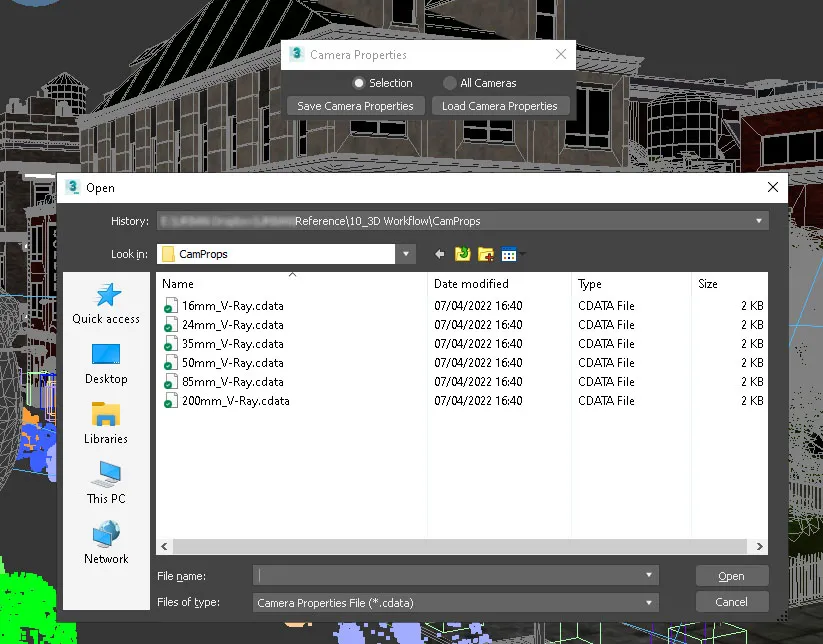The image size is (823, 644).
Task: Click the 2 KB size of 50mm_V-Ray.cdata
Action: pos(752,363)
